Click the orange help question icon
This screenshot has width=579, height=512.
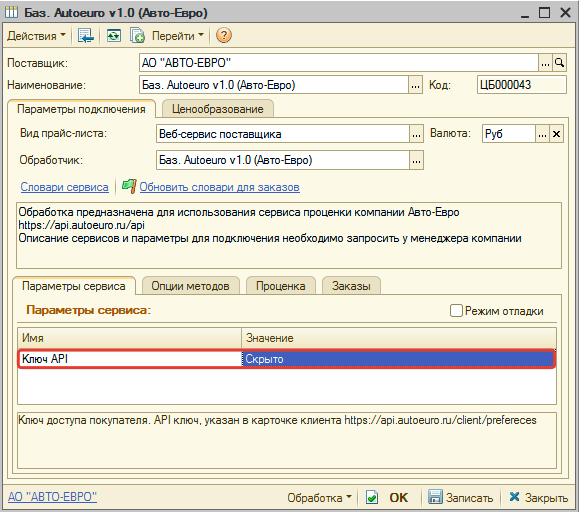point(224,35)
